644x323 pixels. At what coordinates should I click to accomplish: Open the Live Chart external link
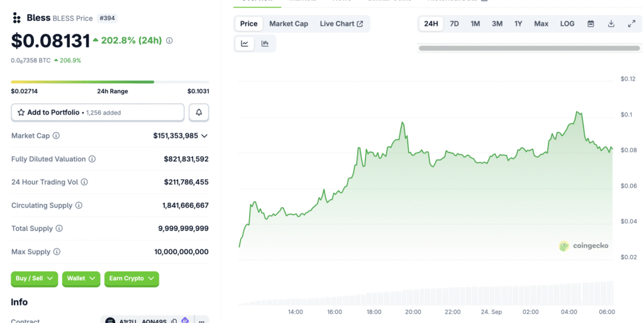pos(341,24)
